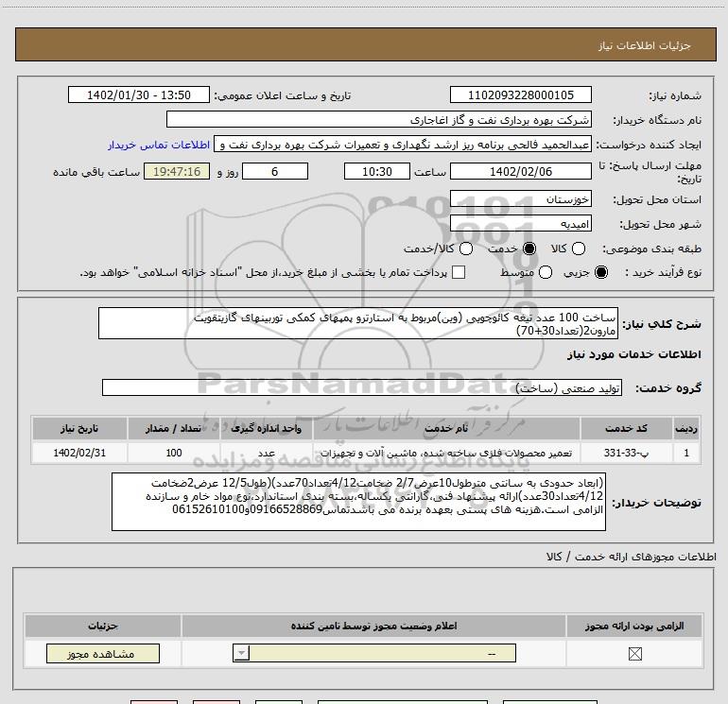Click the ردیف column header
The image size is (728, 704).
[x=685, y=428]
